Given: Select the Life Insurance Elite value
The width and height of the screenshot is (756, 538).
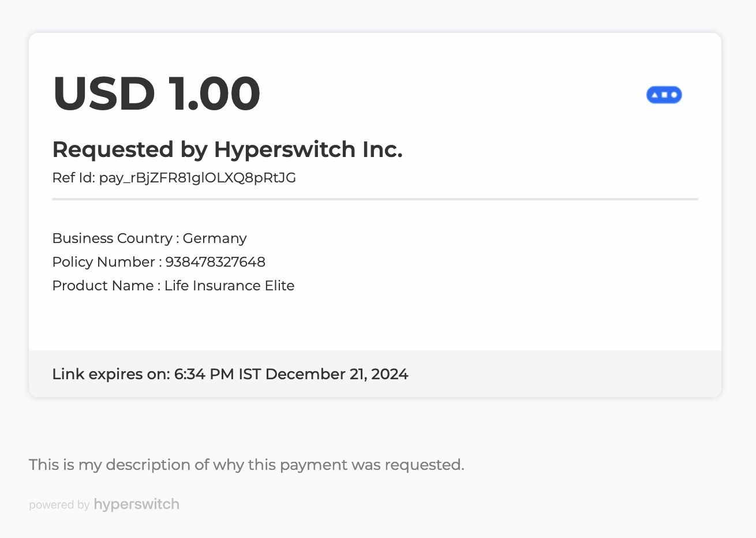Looking at the screenshot, I should (229, 286).
